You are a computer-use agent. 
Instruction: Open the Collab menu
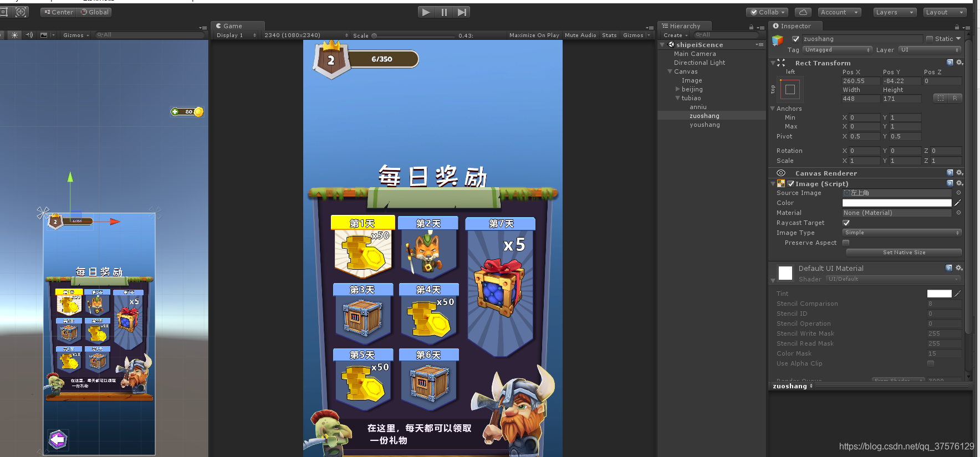768,12
